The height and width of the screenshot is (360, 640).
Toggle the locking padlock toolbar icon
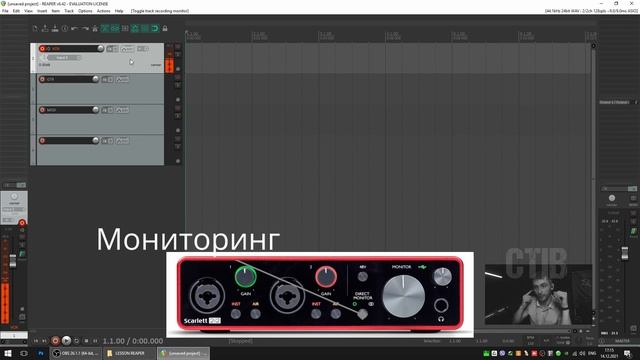coord(165,29)
